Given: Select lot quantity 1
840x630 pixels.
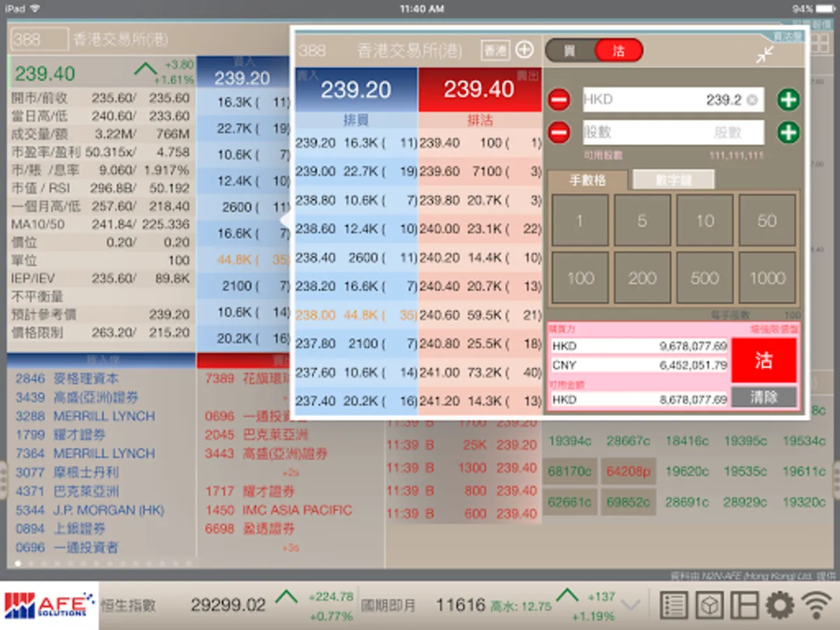Looking at the screenshot, I should tap(580, 220).
